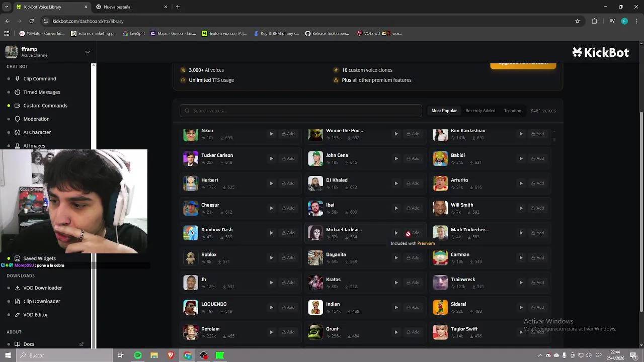Screen dimensions: 644x362
Task: Click the Jh voice avatar
Action: click(x=191, y=282)
